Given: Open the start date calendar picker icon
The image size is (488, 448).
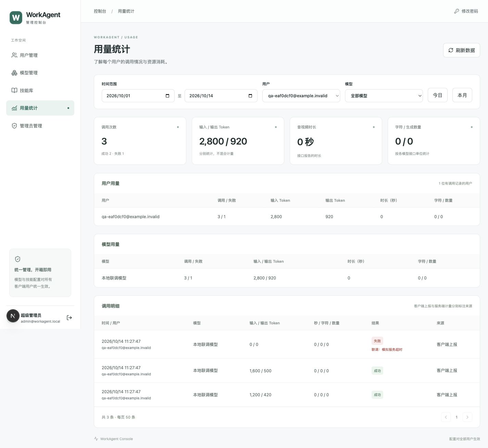Looking at the screenshot, I should [167, 96].
